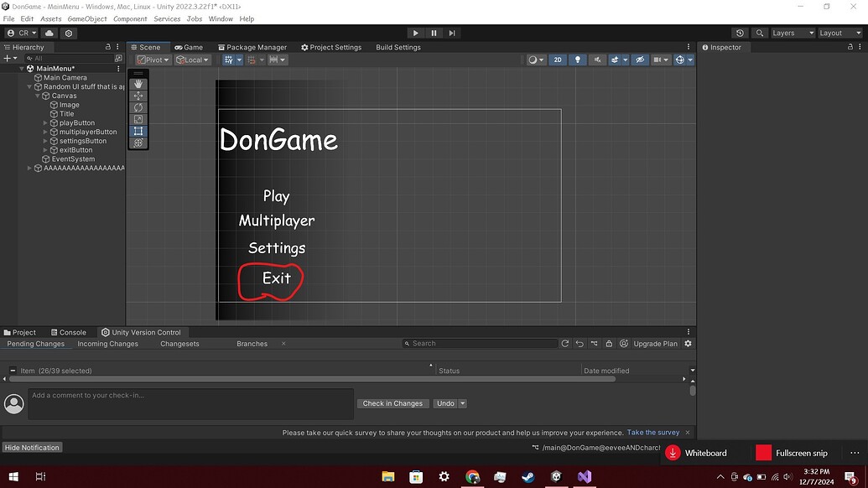Image resolution: width=868 pixels, height=488 pixels.
Task: Expand the playButton item in the Hierarchy
Action: [x=44, y=122]
